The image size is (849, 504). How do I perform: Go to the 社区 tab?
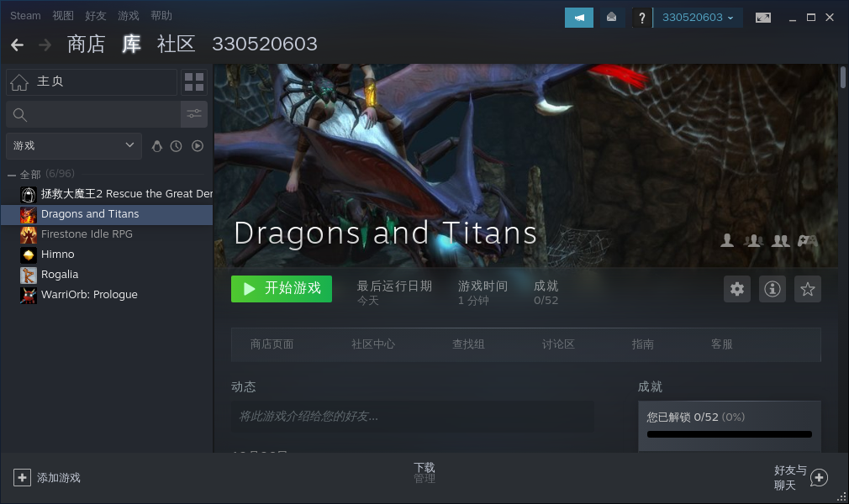[x=176, y=45]
